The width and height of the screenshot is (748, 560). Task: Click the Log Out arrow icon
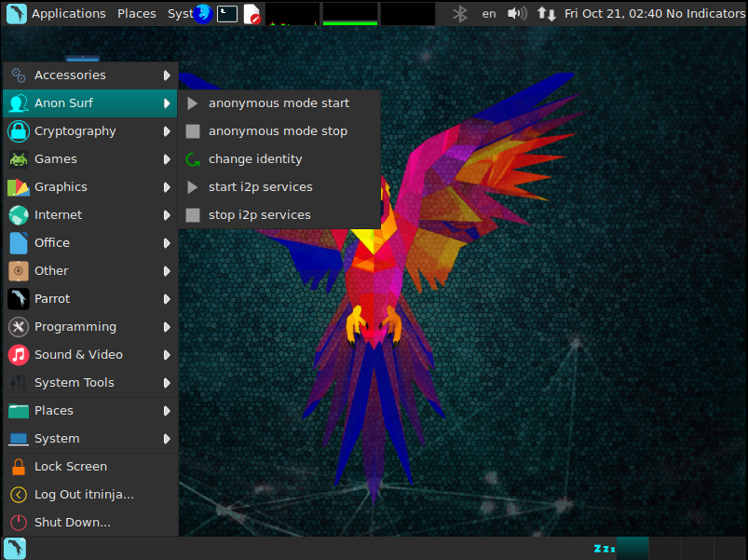[x=19, y=495]
